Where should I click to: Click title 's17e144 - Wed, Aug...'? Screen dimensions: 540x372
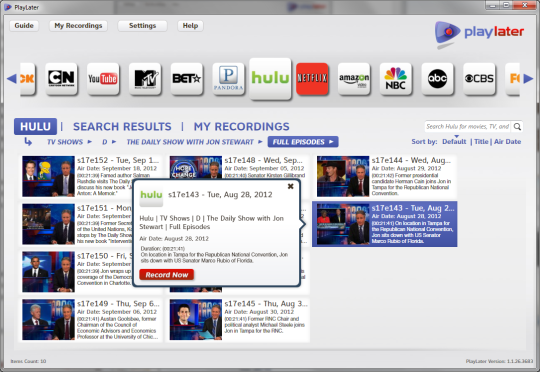coord(411,160)
